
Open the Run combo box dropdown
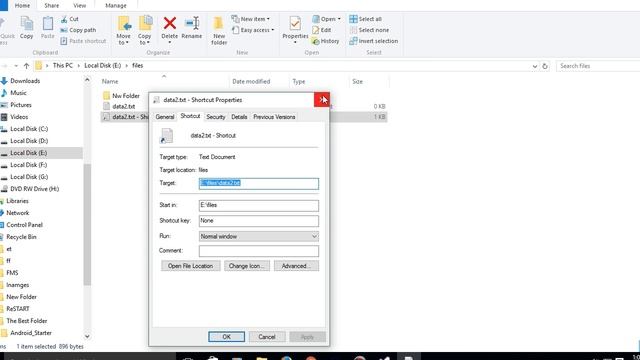(x=314, y=236)
